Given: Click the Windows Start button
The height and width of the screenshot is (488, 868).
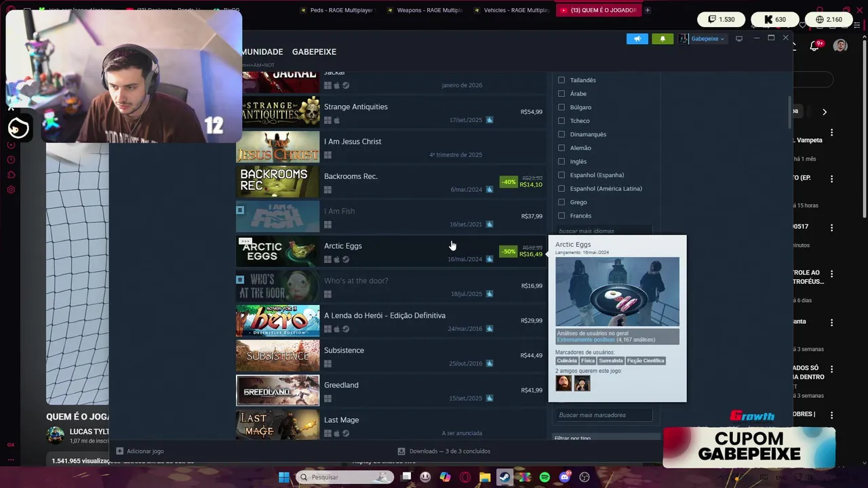Looking at the screenshot, I should (284, 477).
